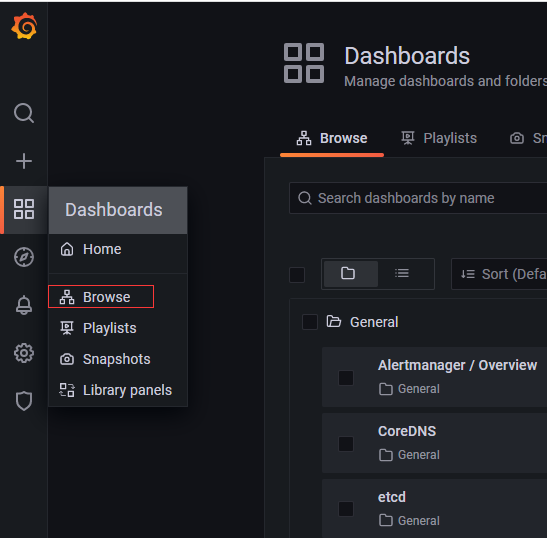547x538 pixels.
Task: Click General folder label under etcd
Action: [x=409, y=521]
